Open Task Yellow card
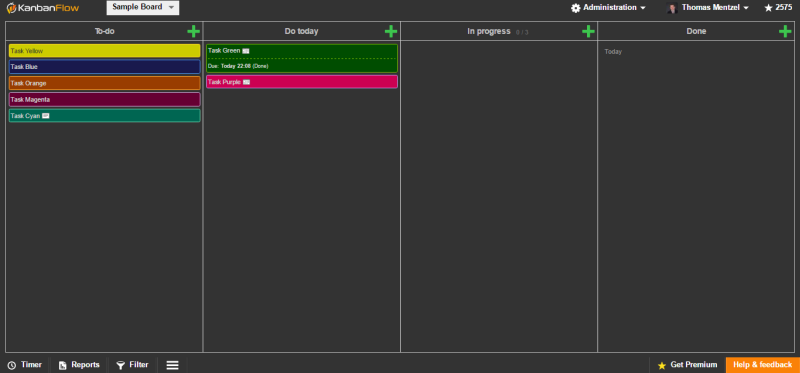Viewport: 800px width, 373px height. pos(105,51)
